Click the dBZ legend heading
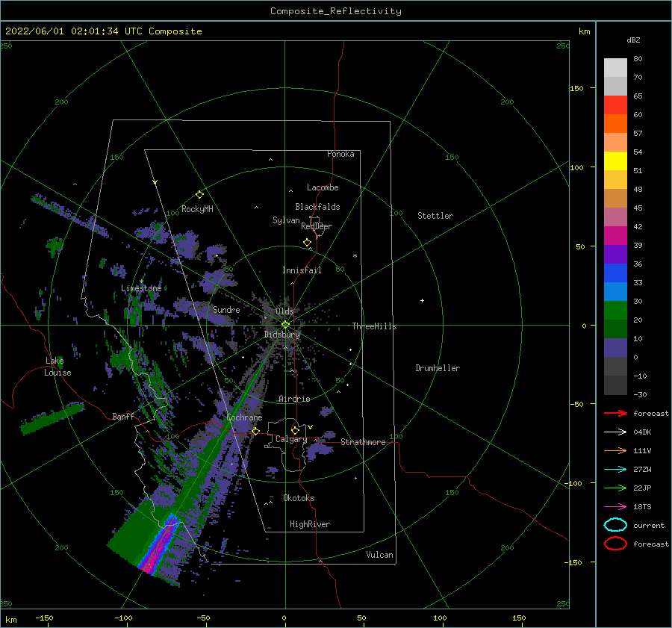This screenshot has width=672, height=628. pos(633,40)
